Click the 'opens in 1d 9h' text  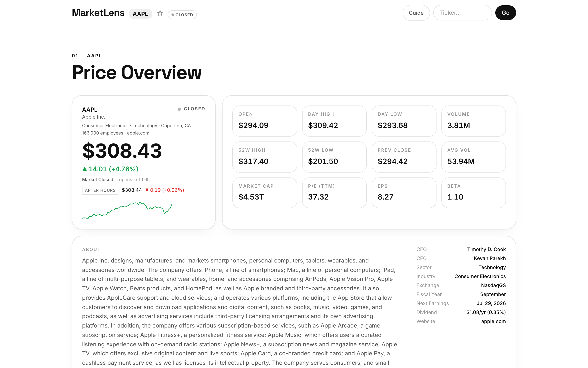point(134,180)
